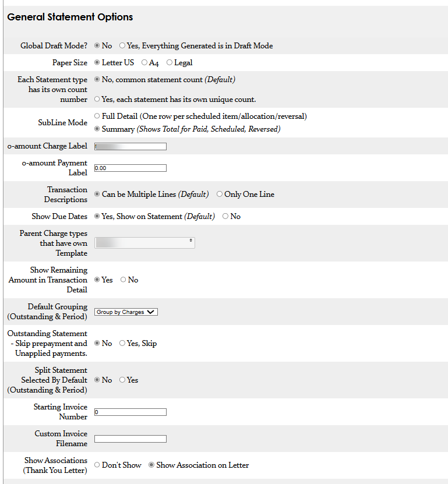Select Don't Show associations option
The width and height of the screenshot is (448, 484).
coord(97,465)
